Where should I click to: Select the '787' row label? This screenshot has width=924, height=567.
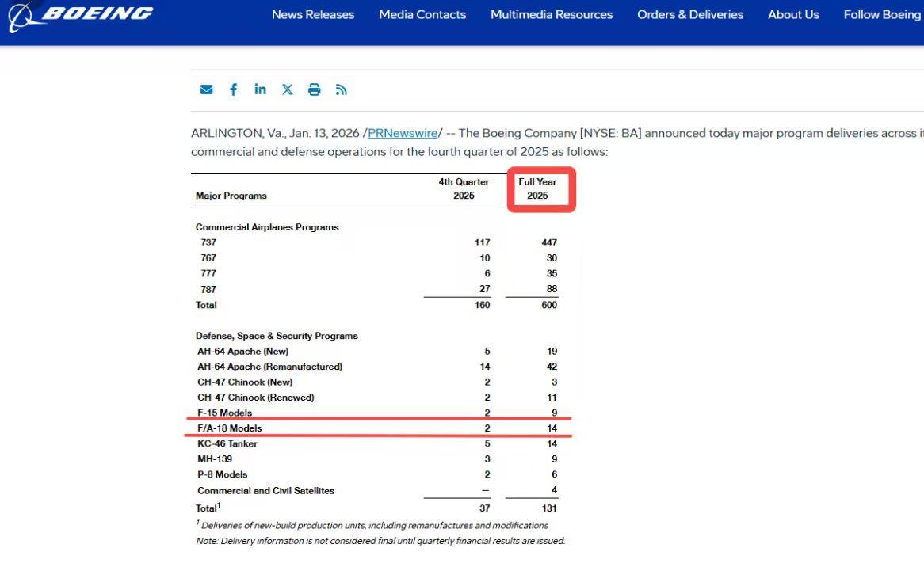[208, 289]
